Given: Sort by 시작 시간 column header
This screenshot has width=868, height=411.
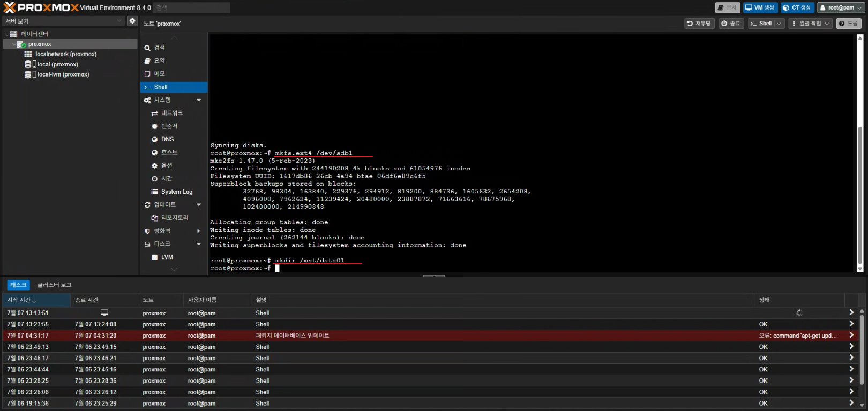Looking at the screenshot, I should (x=36, y=300).
